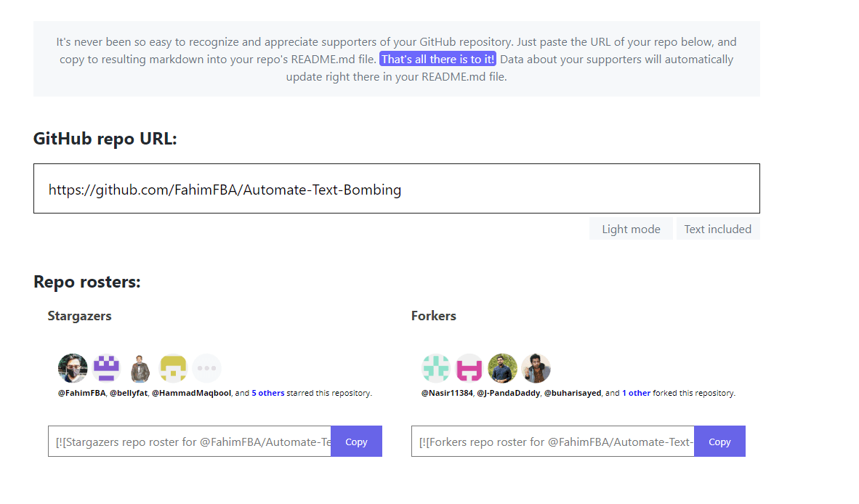
Task: Click the purple bellyfat identicon avatar
Action: click(x=106, y=368)
